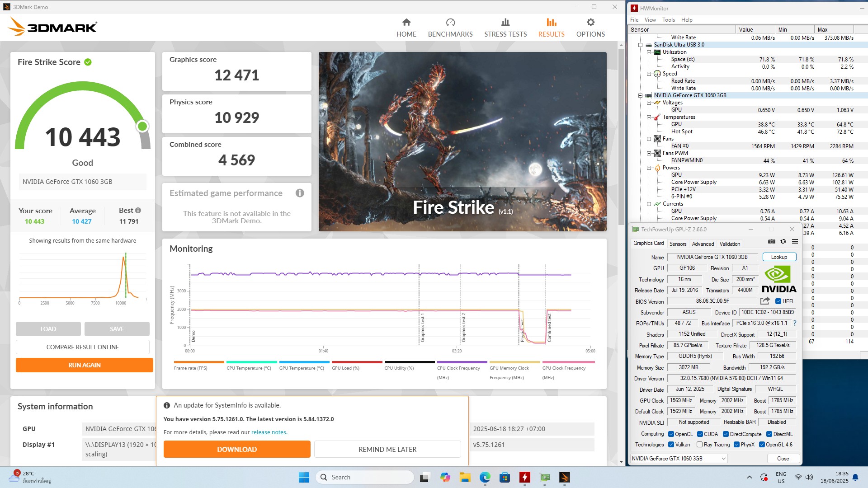Switch to Sensors tab in GPU-Z
Image resolution: width=868 pixels, height=488 pixels.
click(678, 244)
